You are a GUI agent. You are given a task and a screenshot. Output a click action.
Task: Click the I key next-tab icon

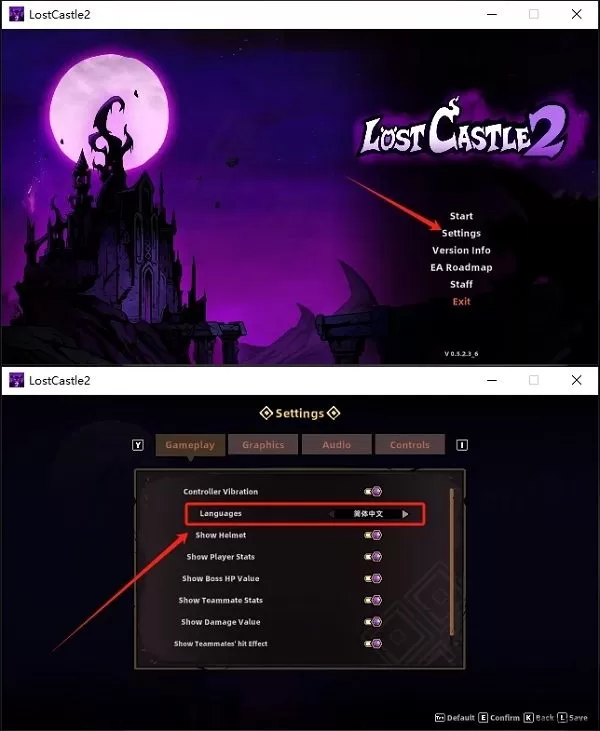[462, 445]
